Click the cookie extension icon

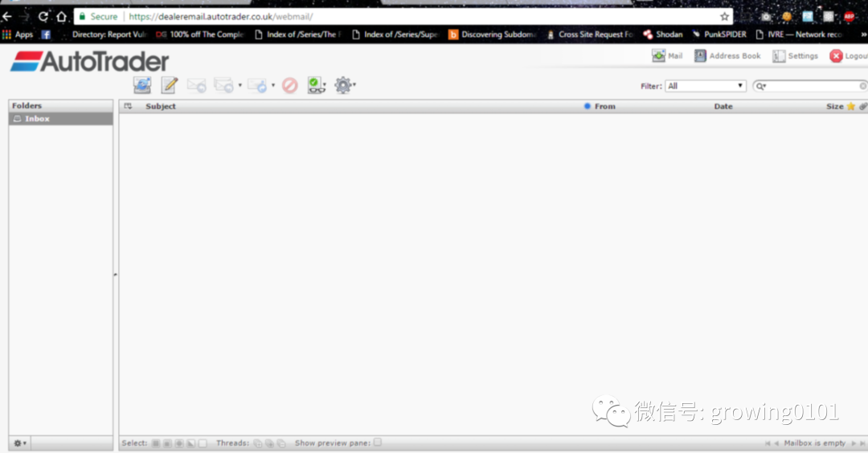tap(787, 17)
